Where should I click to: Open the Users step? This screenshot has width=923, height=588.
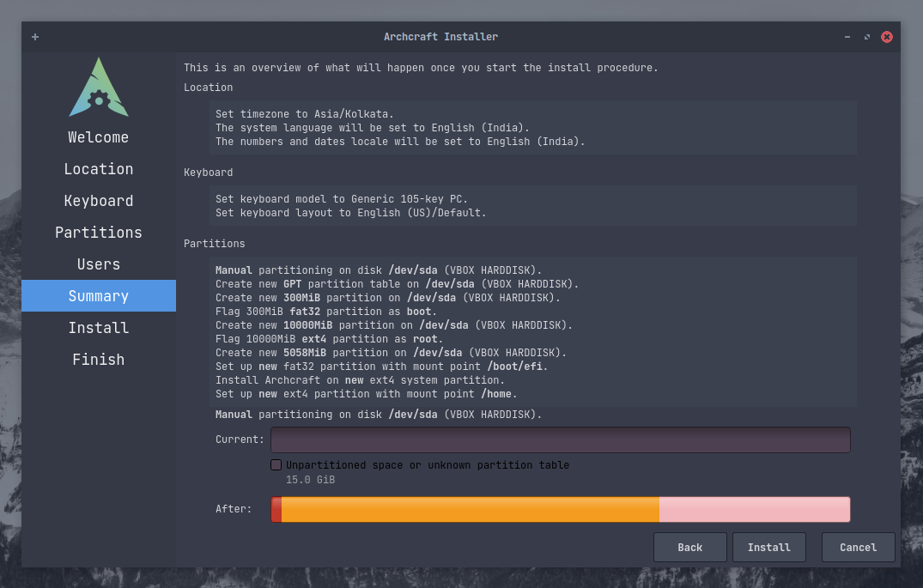[98, 264]
